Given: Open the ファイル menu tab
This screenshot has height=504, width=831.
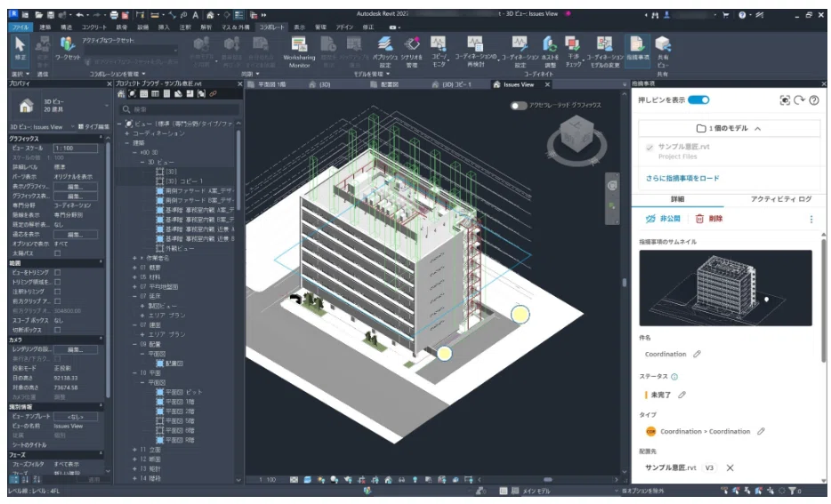Looking at the screenshot, I should coord(20,27).
